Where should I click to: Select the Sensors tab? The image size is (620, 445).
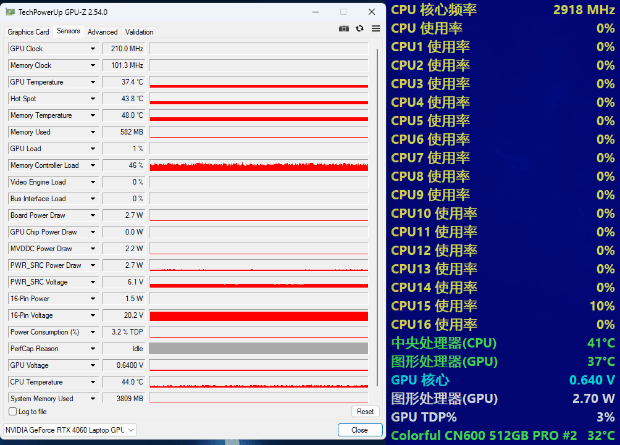pos(68,31)
